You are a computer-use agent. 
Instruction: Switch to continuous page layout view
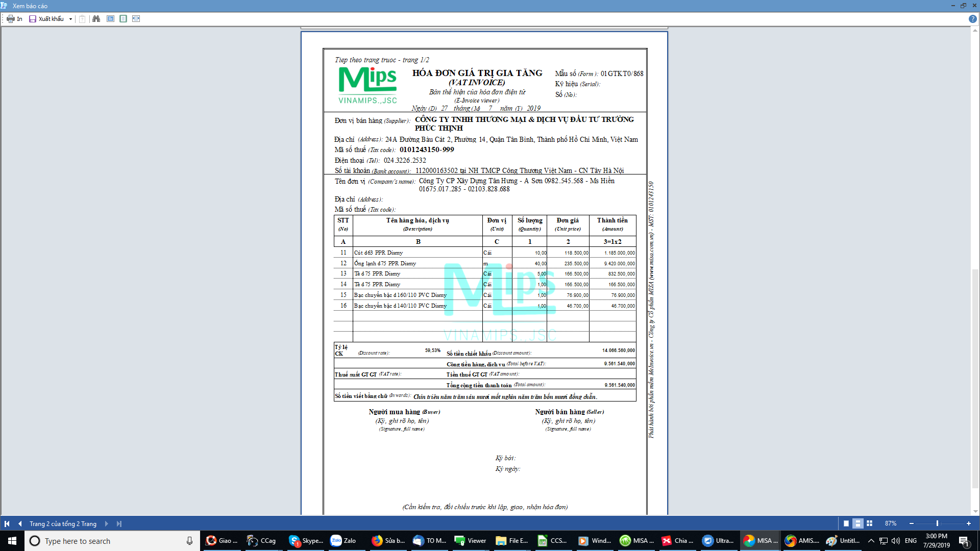[858, 523]
